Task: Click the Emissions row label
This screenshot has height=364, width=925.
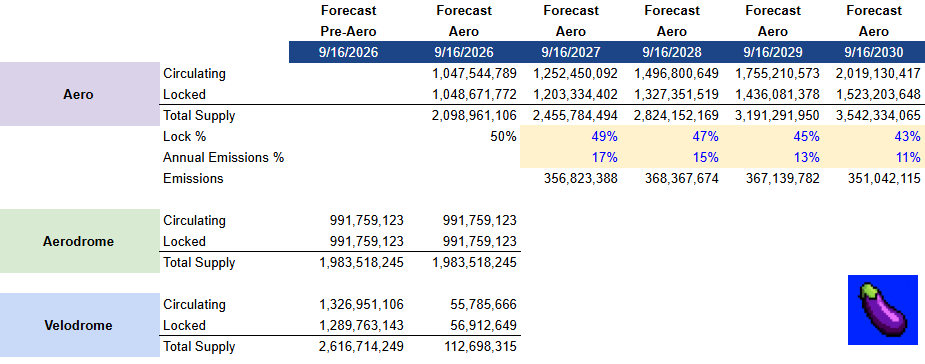Action: (193, 179)
